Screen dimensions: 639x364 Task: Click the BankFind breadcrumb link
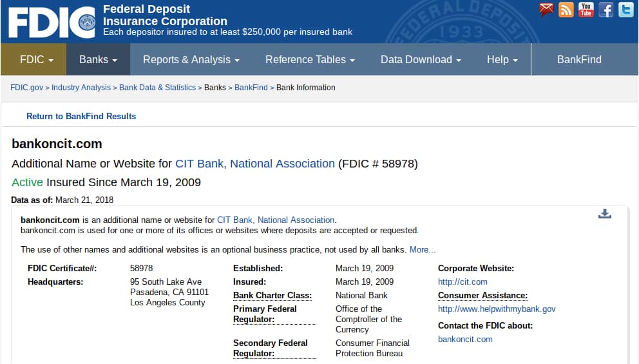click(x=251, y=88)
